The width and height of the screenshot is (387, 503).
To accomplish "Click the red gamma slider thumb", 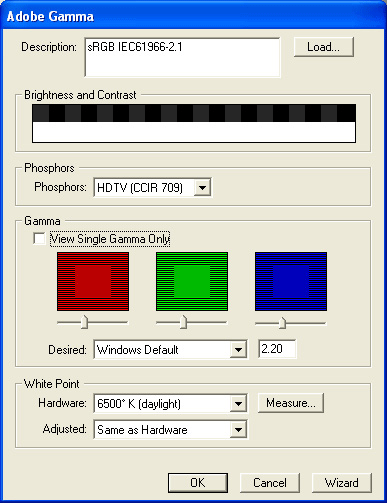I will [x=85, y=322].
